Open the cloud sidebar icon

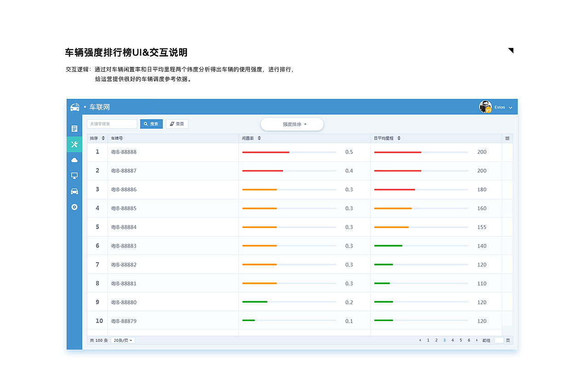(x=74, y=160)
